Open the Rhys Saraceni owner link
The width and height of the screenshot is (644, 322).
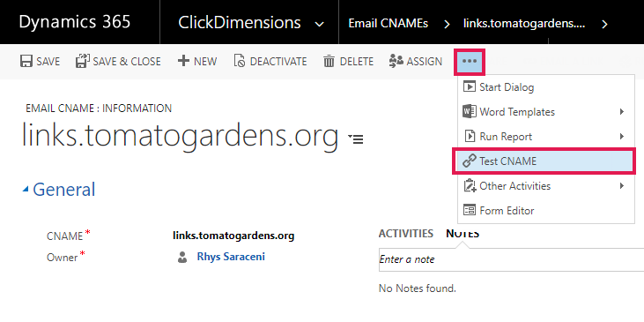click(231, 257)
